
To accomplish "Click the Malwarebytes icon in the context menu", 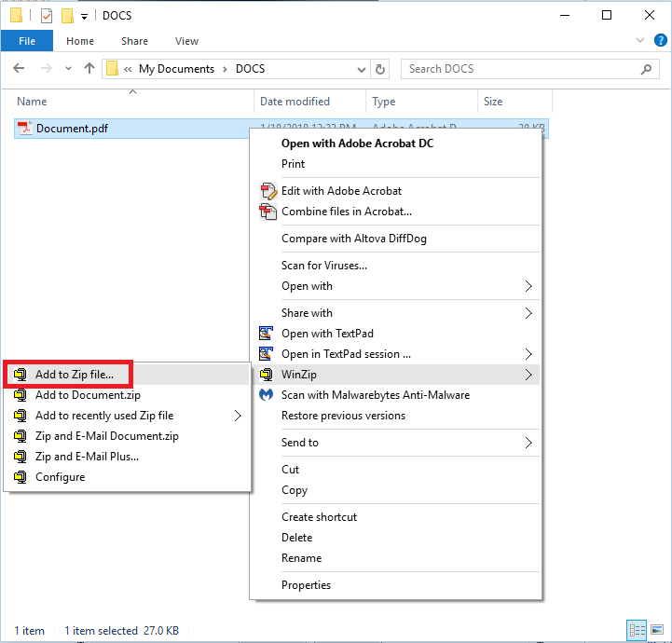I will [x=267, y=395].
